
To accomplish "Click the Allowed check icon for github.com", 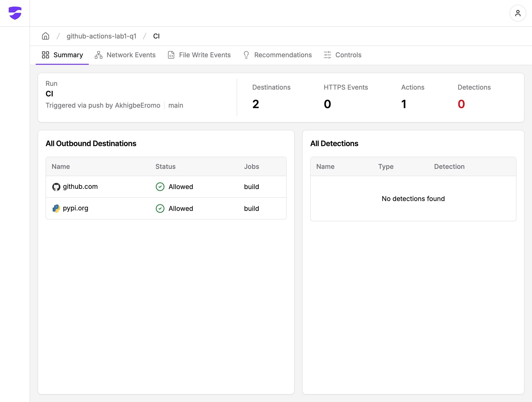I will point(160,187).
